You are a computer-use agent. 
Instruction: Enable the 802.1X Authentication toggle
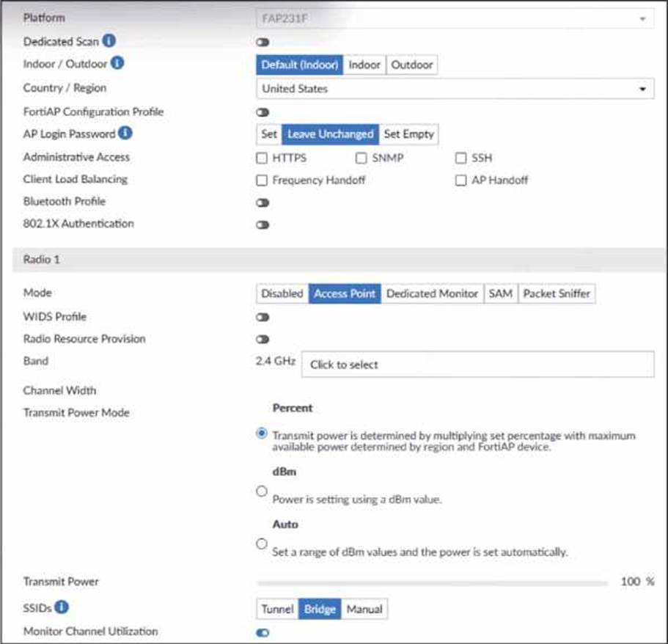click(x=263, y=224)
